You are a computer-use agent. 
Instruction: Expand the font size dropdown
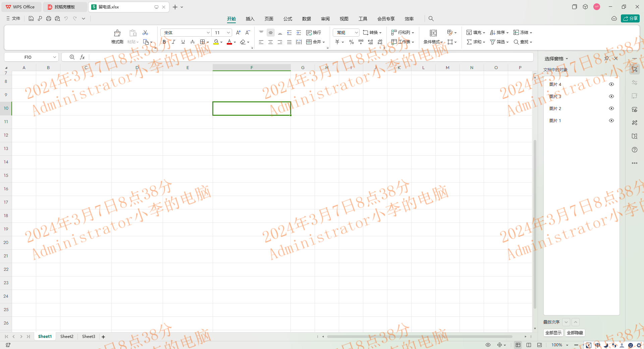pos(228,33)
